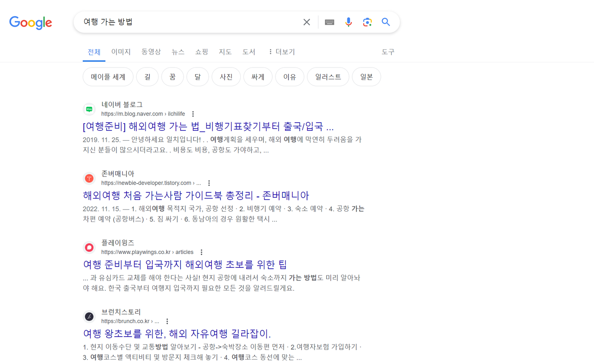Switch to the 동영상 tab
The height and width of the screenshot is (364, 594).
pyautogui.click(x=151, y=52)
